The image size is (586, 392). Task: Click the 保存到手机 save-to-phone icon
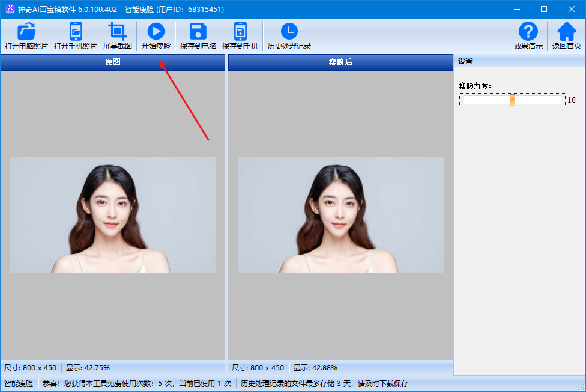(240, 32)
